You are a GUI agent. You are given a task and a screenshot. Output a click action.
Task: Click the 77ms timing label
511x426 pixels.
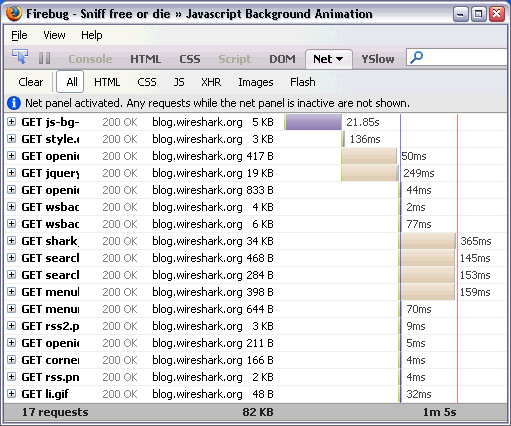419,224
